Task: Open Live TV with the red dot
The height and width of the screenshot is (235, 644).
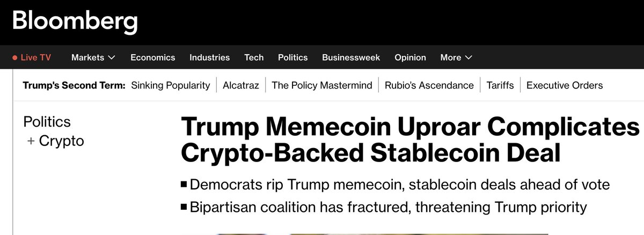Action: [x=32, y=57]
